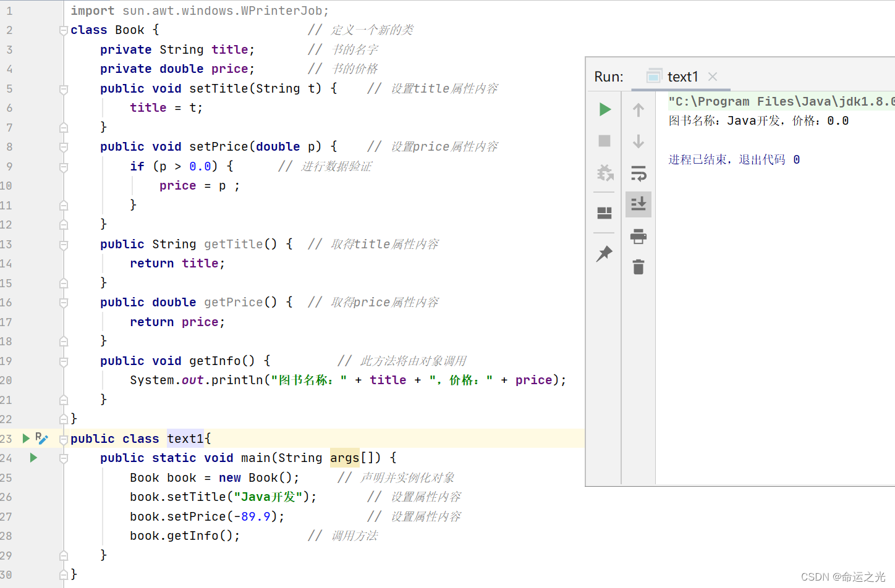
Task: Click the Down the Stack Trace arrow
Action: 638,141
